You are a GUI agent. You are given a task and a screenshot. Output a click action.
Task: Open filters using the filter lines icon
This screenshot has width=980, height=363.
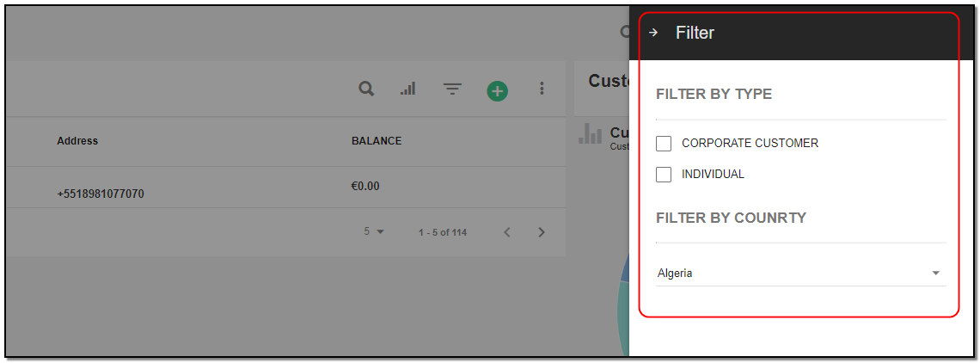click(452, 89)
